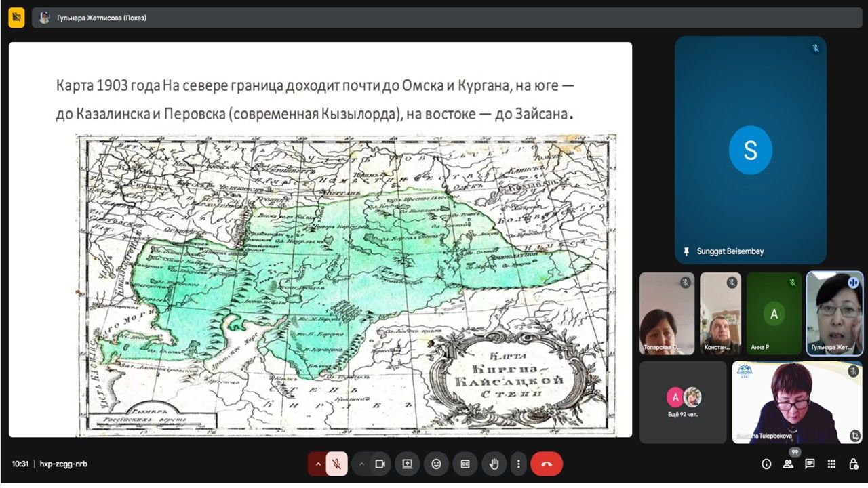Open host controls lock icon
The height and width of the screenshot is (488, 868).
click(853, 464)
